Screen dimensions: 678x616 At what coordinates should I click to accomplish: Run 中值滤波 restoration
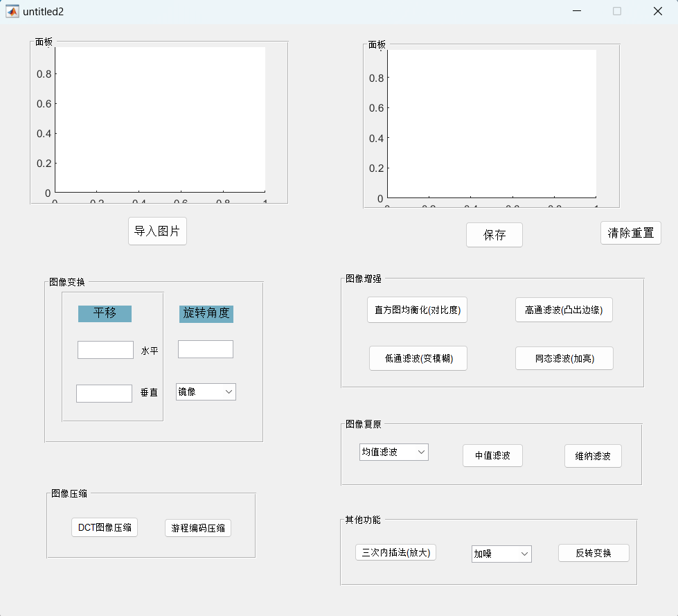tap(492, 455)
